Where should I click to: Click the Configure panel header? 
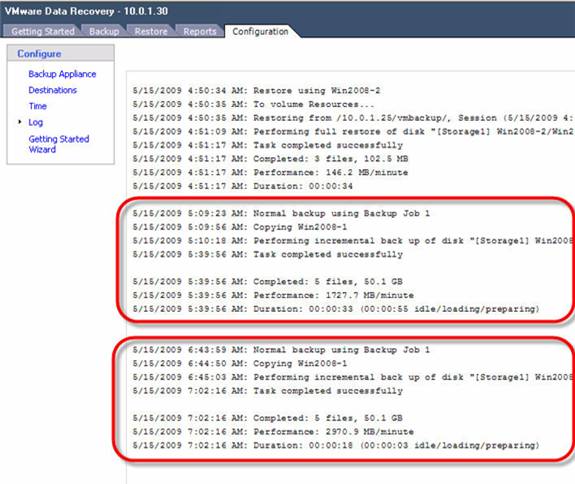point(61,54)
